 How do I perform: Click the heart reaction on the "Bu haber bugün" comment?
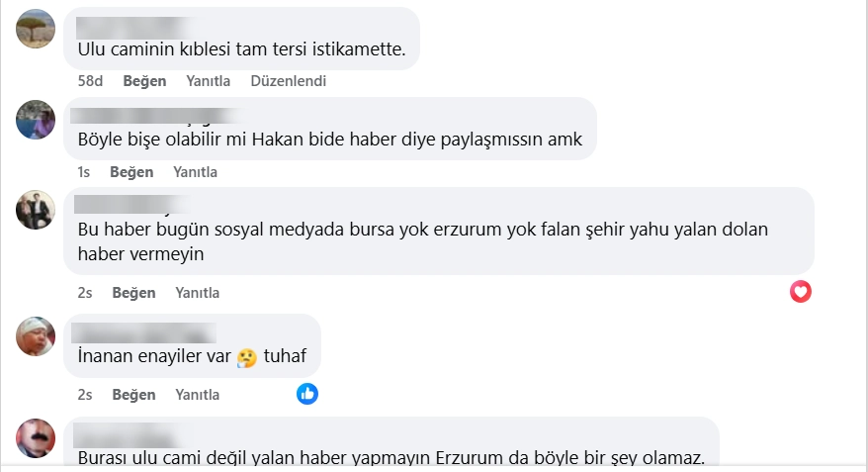(801, 292)
